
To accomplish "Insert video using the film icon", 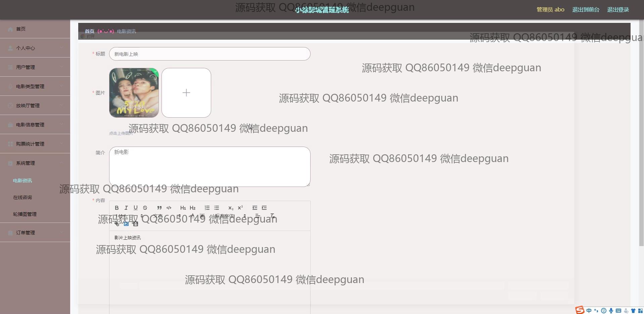I will click(135, 224).
